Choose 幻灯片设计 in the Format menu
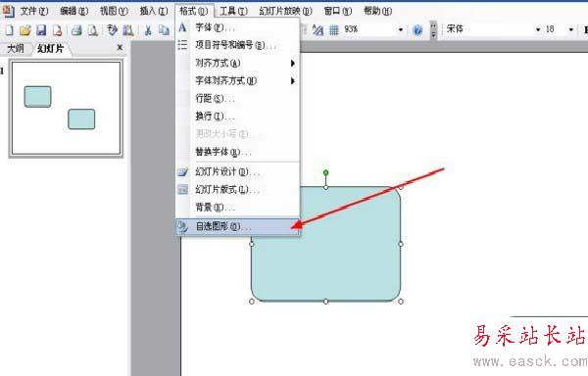Viewport: 588px width, 376px height. [238, 172]
